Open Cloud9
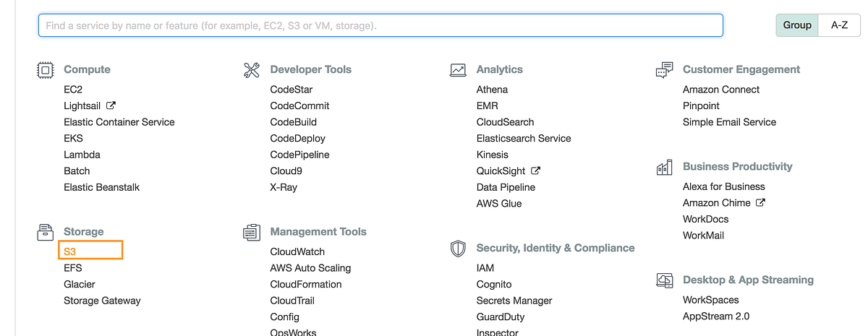Viewport: 868px width, 336px height. (x=286, y=171)
